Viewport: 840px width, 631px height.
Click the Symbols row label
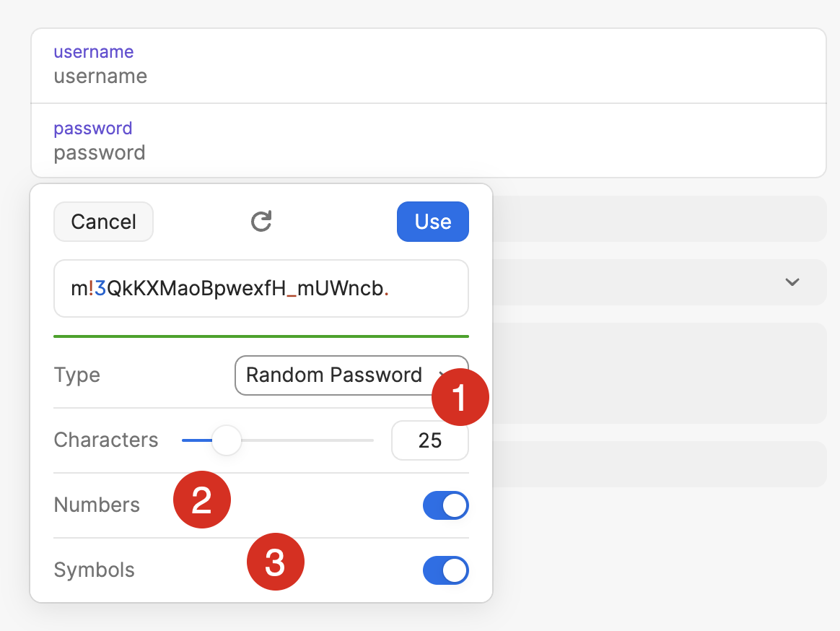pos(94,570)
